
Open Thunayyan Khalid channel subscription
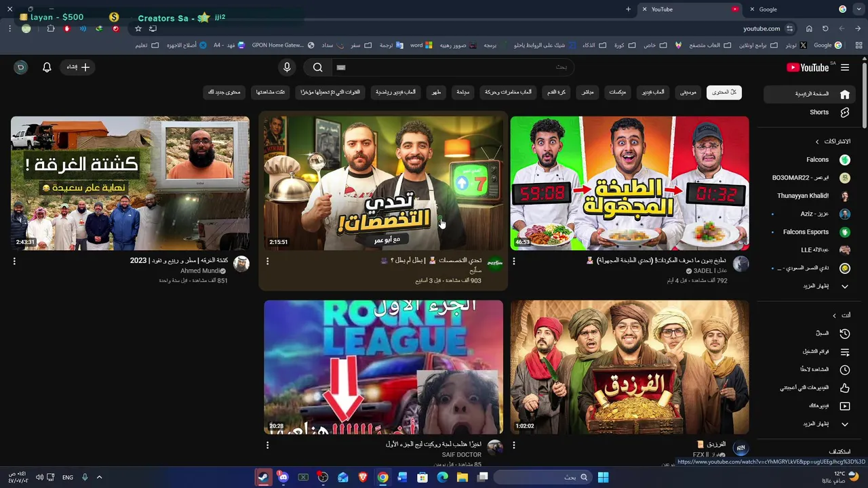pyautogui.click(x=811, y=196)
